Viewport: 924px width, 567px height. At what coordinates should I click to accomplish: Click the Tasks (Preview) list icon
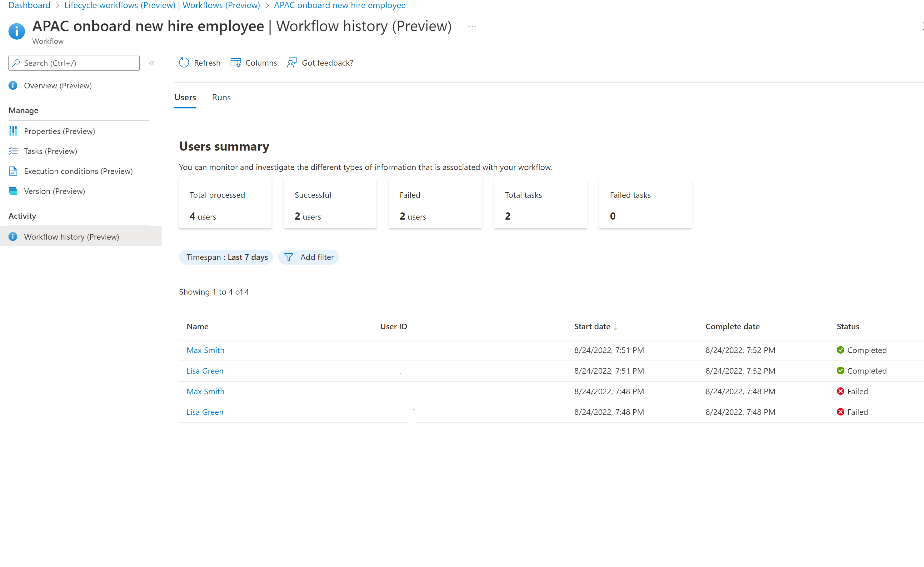(x=13, y=151)
